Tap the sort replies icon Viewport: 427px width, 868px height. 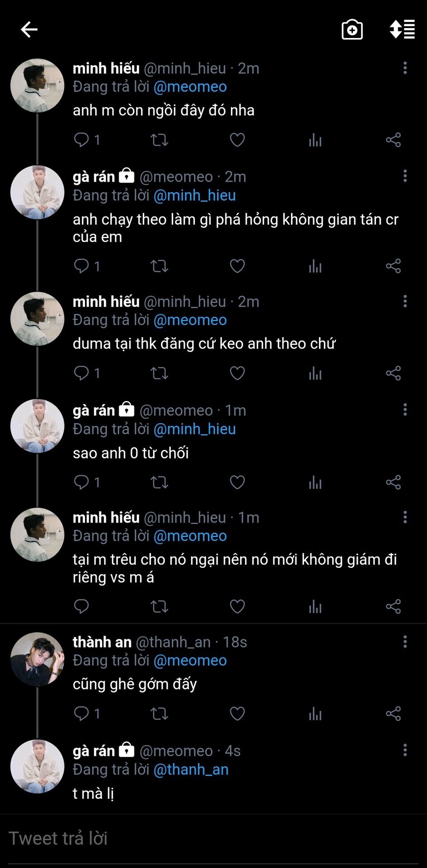(402, 30)
